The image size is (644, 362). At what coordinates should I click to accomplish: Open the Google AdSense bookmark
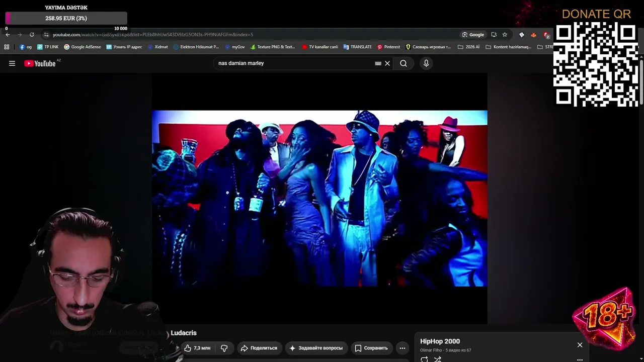tap(83, 47)
